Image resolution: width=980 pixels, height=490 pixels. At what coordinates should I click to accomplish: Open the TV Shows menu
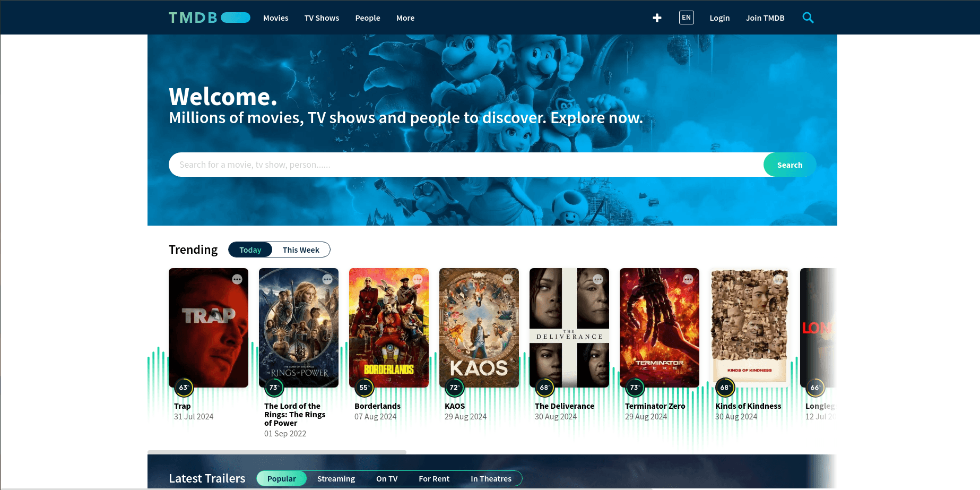[x=322, y=18]
